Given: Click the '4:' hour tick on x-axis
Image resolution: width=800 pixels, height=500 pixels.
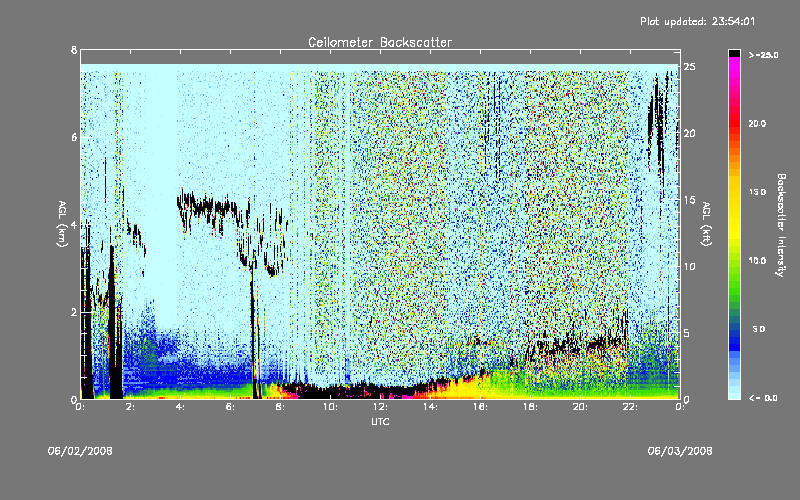Looking at the screenshot, I should (180, 407).
